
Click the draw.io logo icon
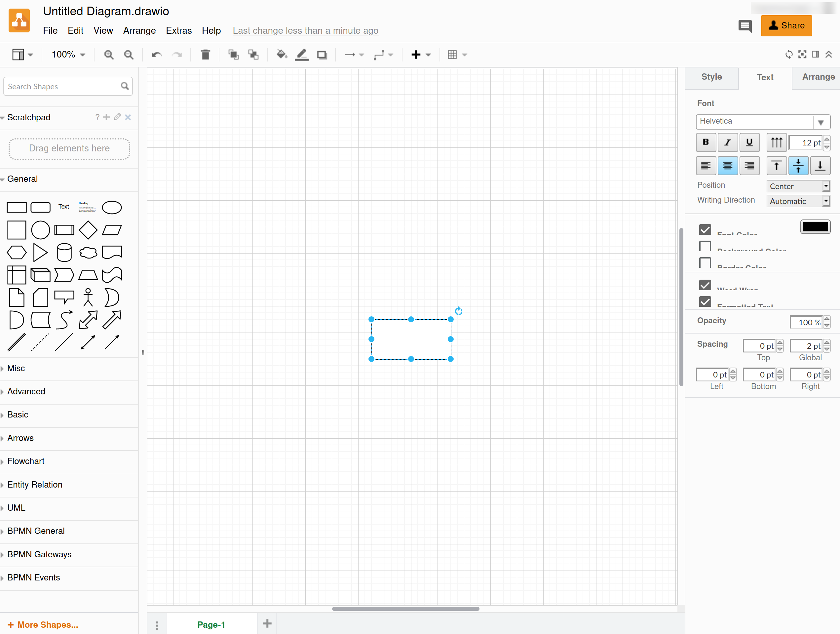click(19, 20)
